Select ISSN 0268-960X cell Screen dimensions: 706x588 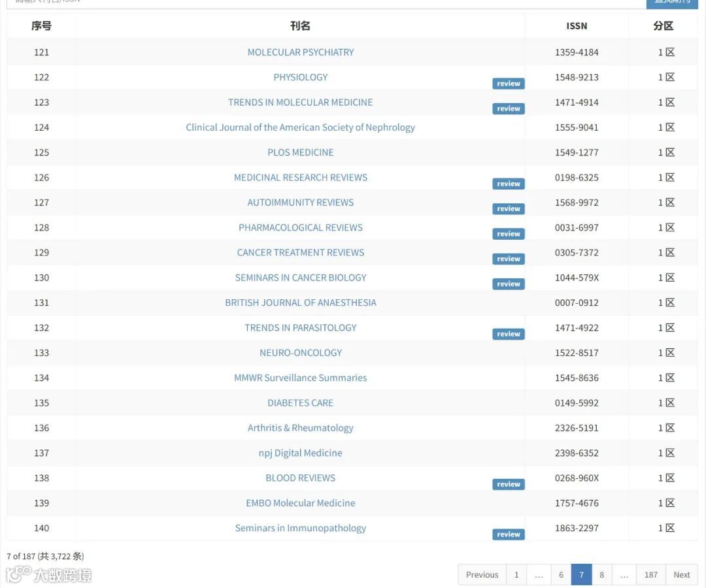point(577,478)
